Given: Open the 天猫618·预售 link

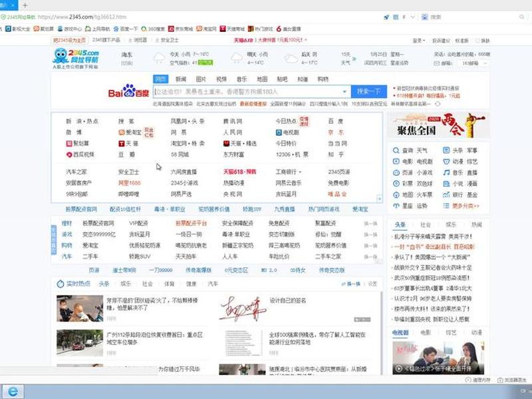Looking at the screenshot, I should (239, 172).
